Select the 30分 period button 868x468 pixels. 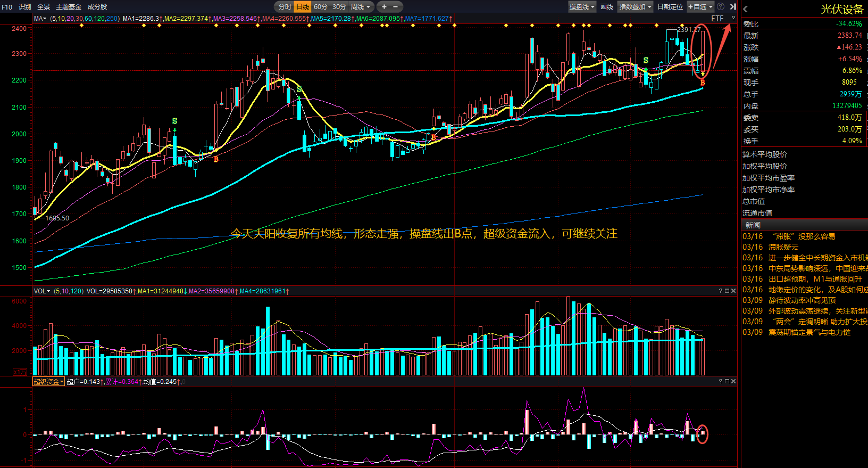pyautogui.click(x=339, y=7)
